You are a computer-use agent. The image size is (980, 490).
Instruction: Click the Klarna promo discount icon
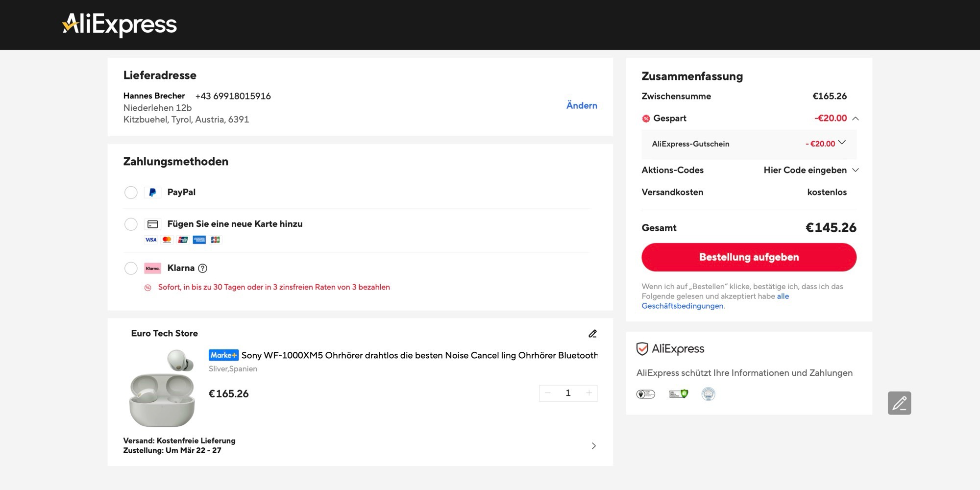(x=148, y=288)
